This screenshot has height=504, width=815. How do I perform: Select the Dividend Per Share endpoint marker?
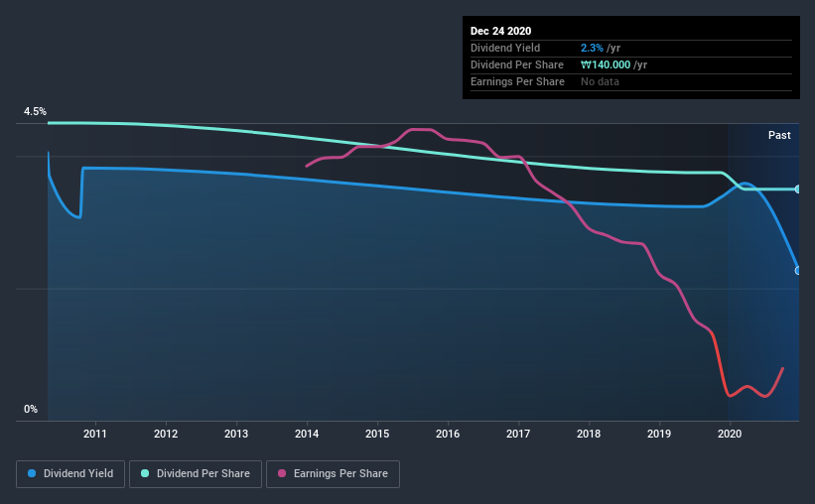(x=797, y=189)
